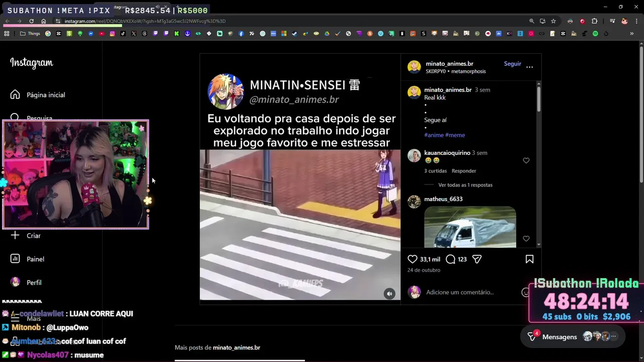Image resolution: width=644 pixels, height=362 pixels.
Task: Click the 33,1 mil likes count
Action: click(430, 259)
